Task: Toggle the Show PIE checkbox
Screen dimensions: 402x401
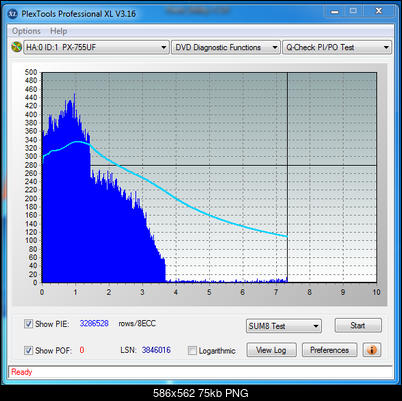Action: [x=28, y=324]
